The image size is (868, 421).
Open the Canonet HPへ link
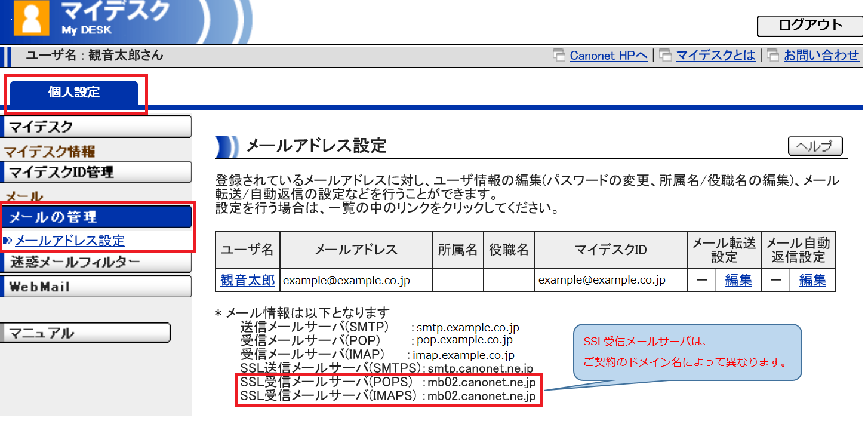tap(608, 56)
